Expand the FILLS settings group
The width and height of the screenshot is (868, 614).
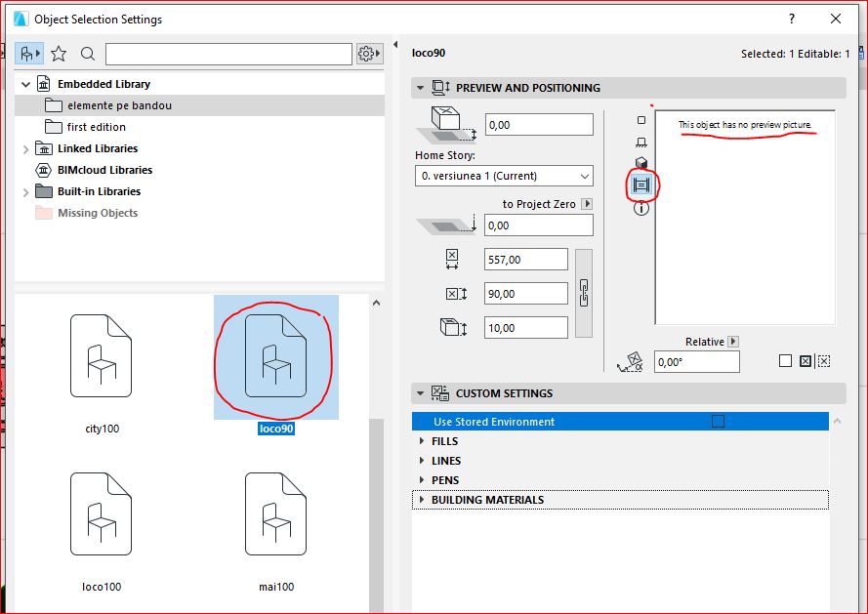pyautogui.click(x=422, y=441)
